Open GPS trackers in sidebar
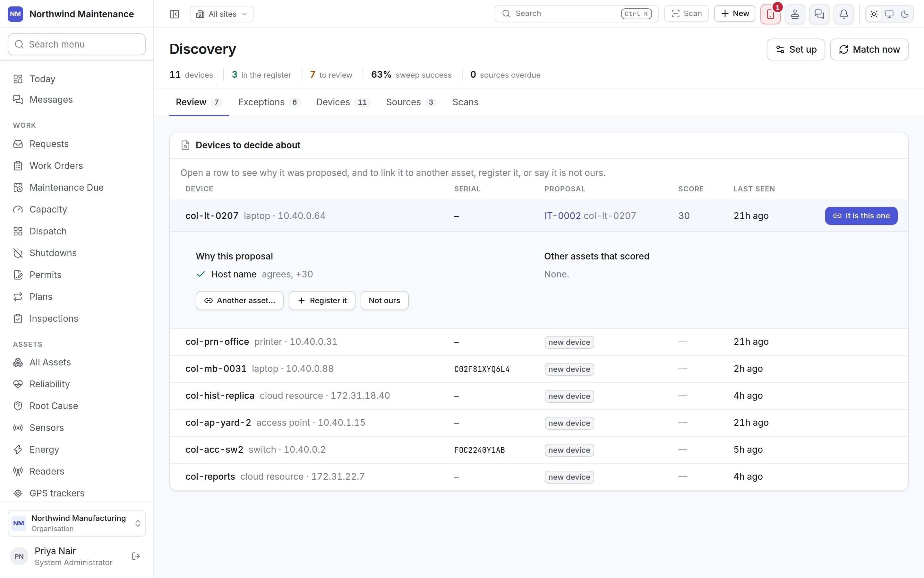This screenshot has width=924, height=578. click(x=76, y=493)
